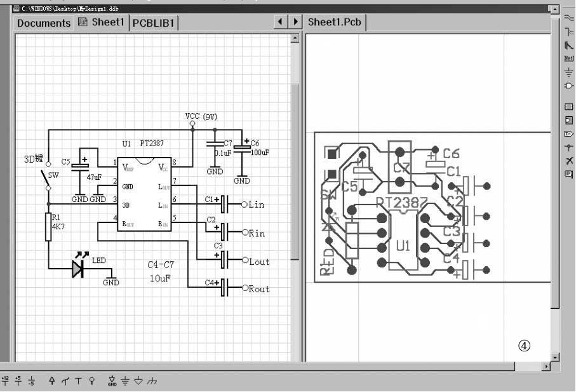
Task: Select the -5 power symbol
Action: tap(30, 381)
